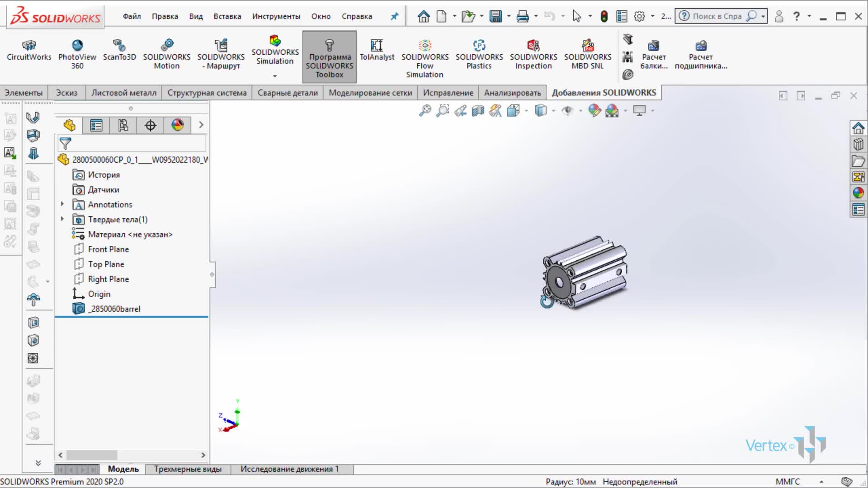Select the Origin item
868x488 pixels.
(92, 294)
